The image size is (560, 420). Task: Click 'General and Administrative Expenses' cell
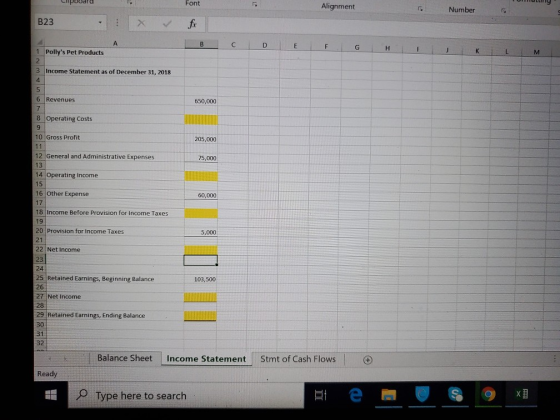point(114,156)
